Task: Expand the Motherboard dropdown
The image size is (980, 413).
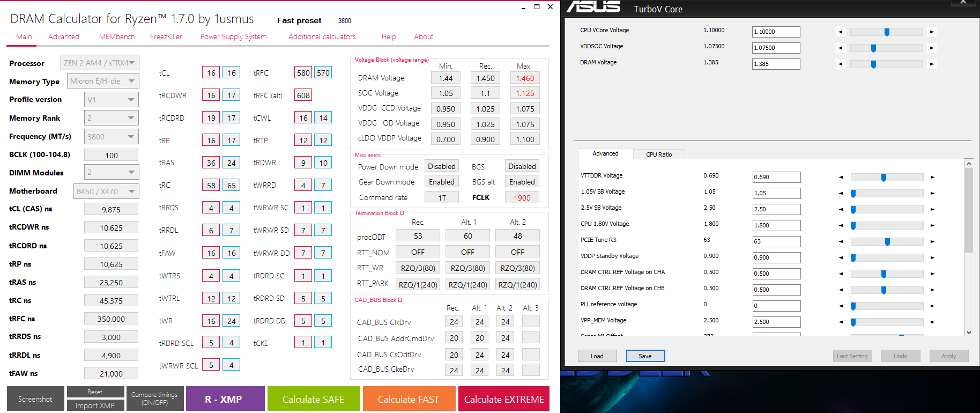Action: [106, 191]
